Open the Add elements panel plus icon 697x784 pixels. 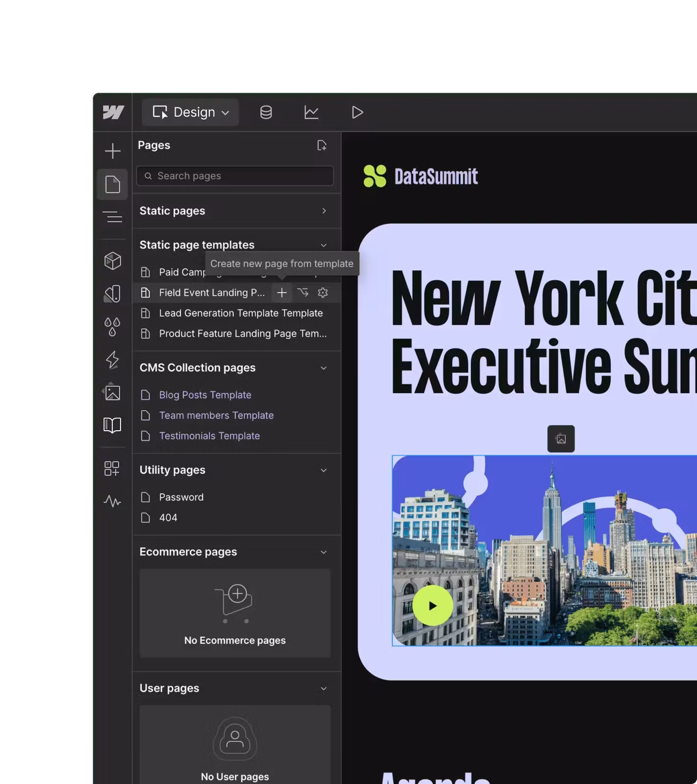click(113, 151)
